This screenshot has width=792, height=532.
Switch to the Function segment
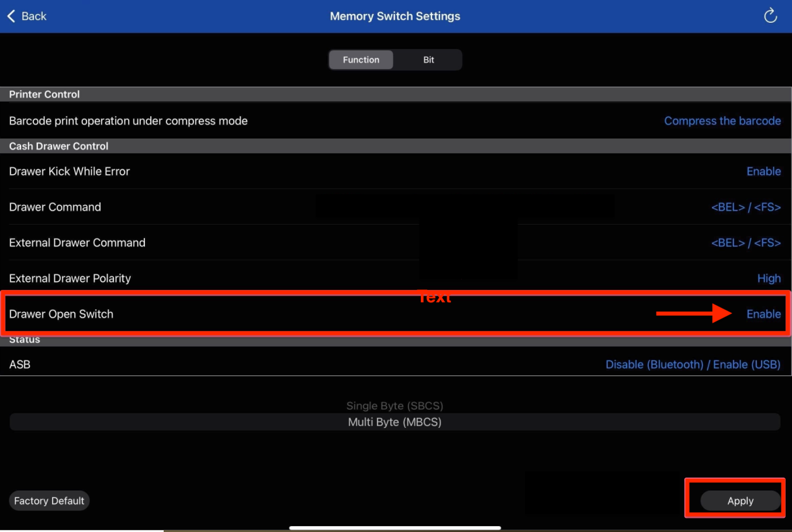coord(361,60)
